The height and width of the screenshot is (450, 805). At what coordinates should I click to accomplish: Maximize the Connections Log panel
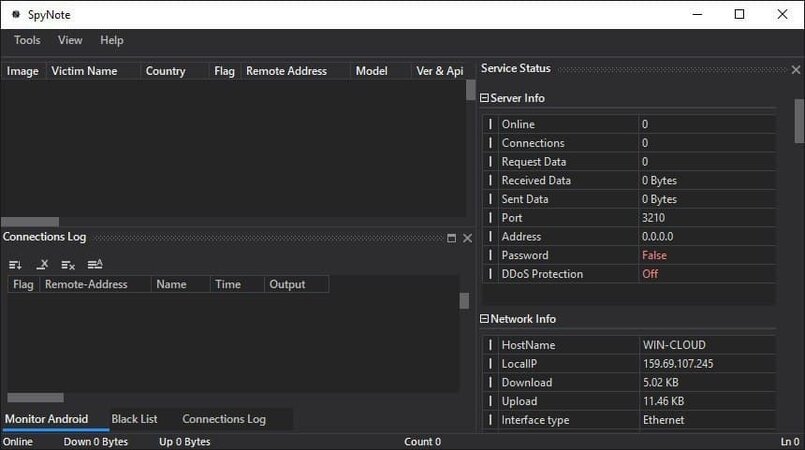click(451, 238)
